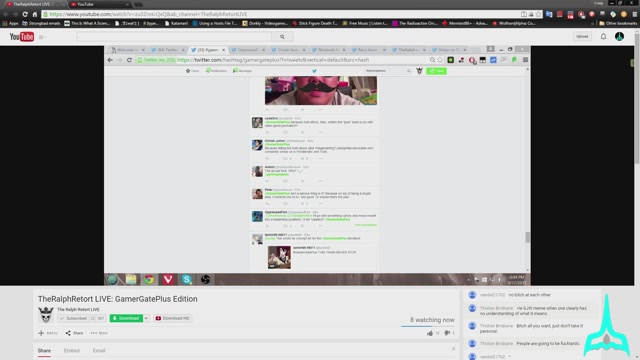Viewport: 640px width, 360px height.
Task: Click the outer browser's back arrow
Action: tap(6, 14)
